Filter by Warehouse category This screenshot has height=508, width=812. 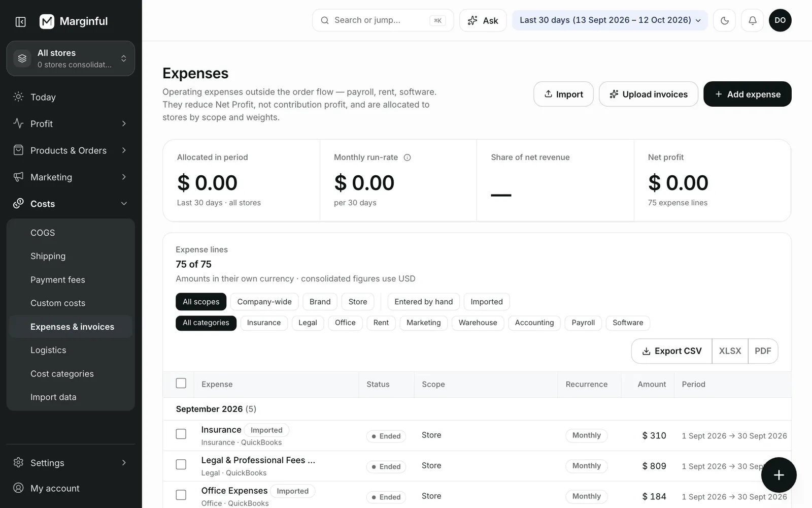pos(478,323)
